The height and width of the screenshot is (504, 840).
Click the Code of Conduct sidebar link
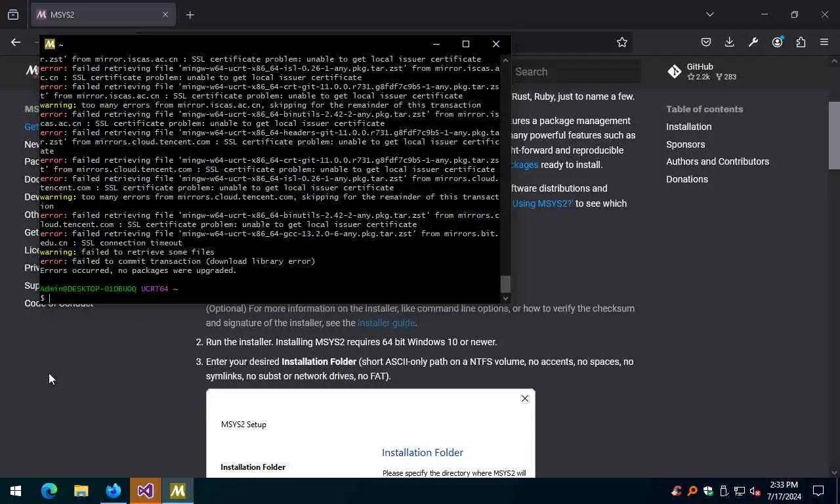click(59, 303)
